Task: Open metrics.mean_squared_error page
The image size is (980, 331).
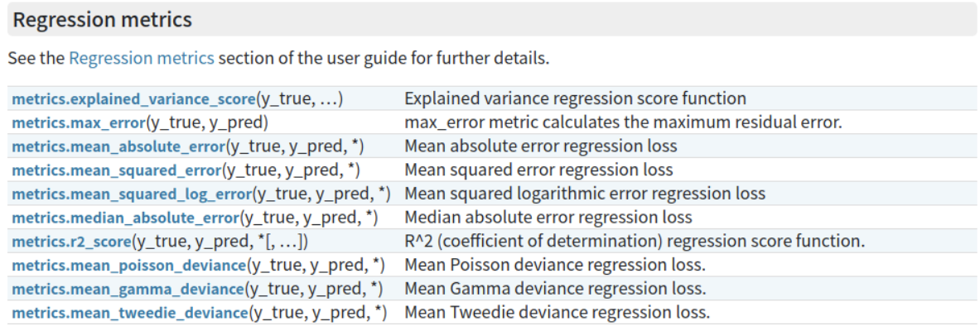Action: [117, 170]
